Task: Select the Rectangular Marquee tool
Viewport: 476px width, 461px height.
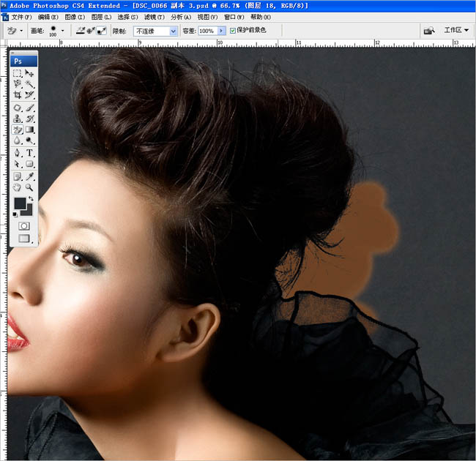Action: click(x=18, y=74)
